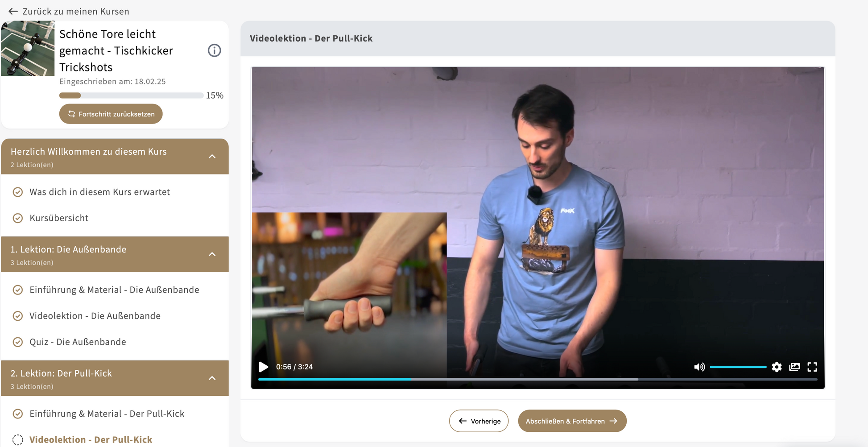Click the course title Schöne Tore leicht gemacht
Viewport: 868px width, 447px height.
click(116, 50)
